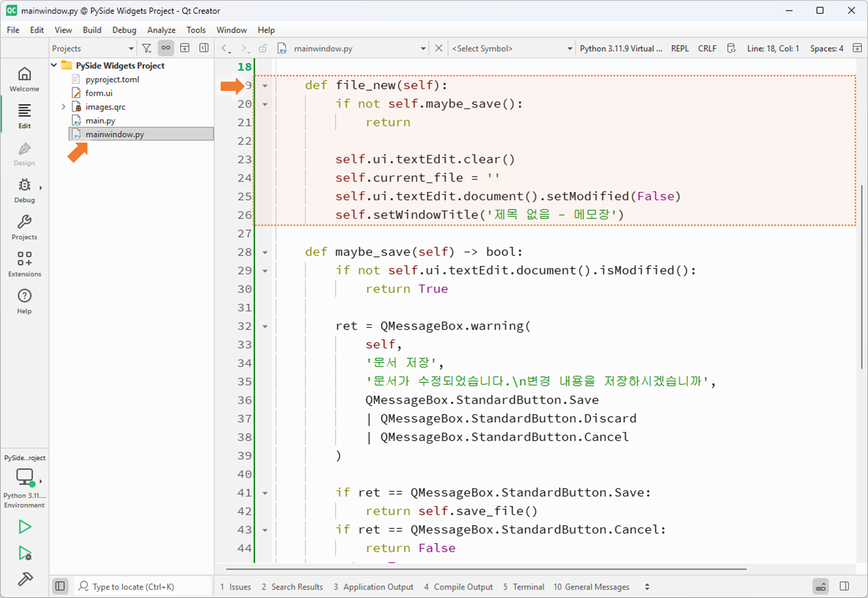Split the Projects side panel
868x598 pixels.
coord(185,48)
